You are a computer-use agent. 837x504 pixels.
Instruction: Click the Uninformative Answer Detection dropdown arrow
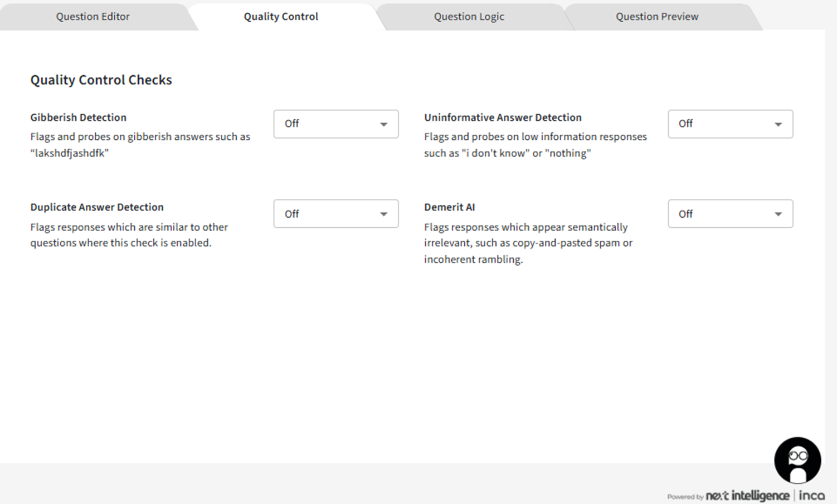pyautogui.click(x=778, y=124)
